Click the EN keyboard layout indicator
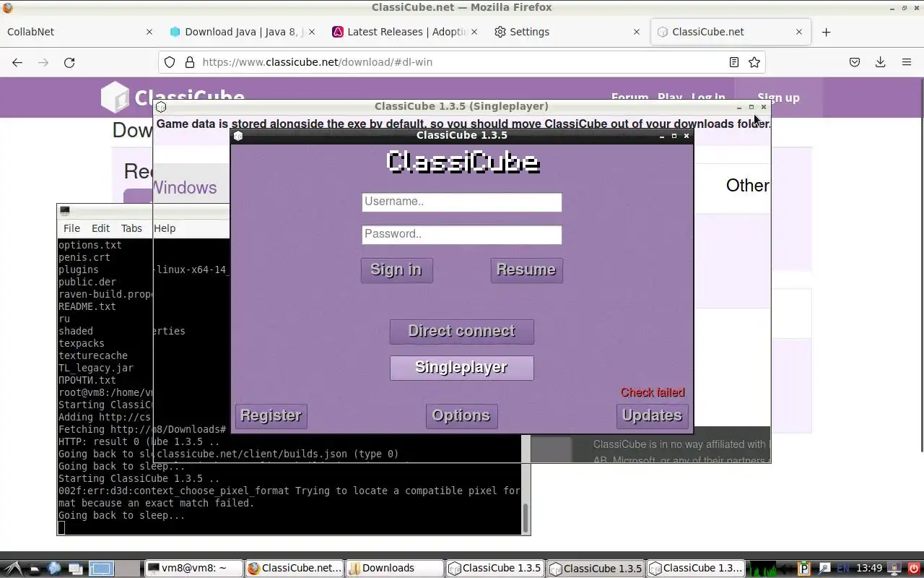Screen dimensions: 924x578 coord(842,568)
